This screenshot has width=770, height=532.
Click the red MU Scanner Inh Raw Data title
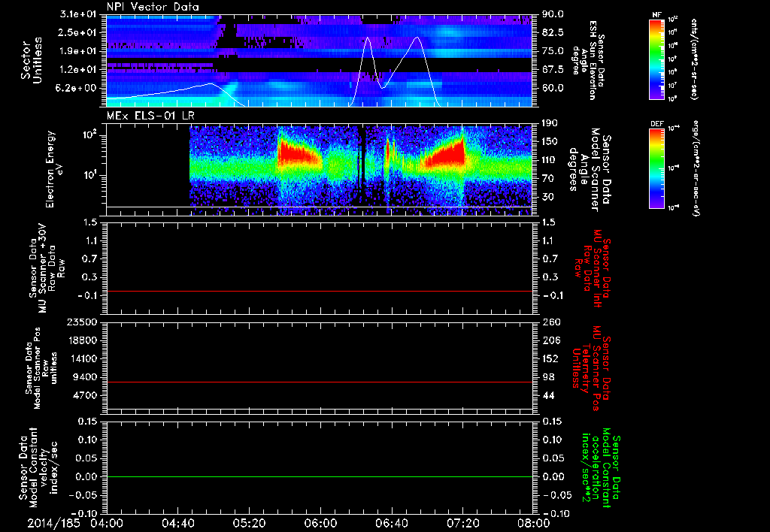coord(591,268)
